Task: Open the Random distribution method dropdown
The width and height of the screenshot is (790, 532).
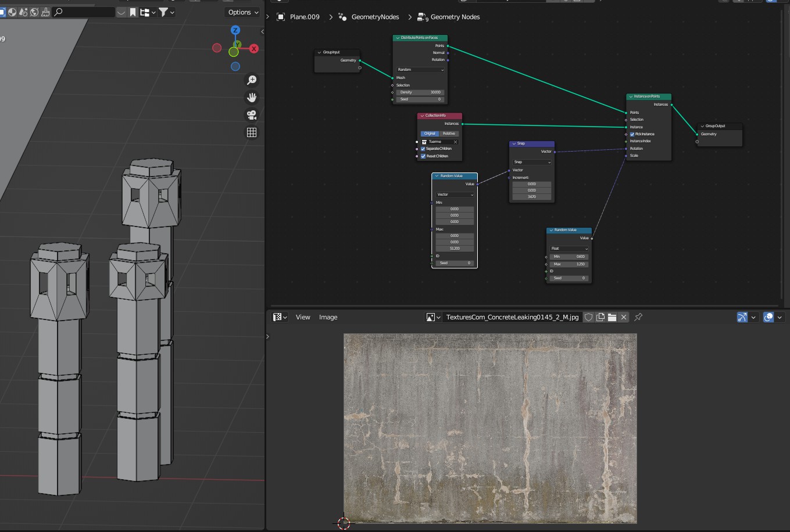Action: (420, 70)
